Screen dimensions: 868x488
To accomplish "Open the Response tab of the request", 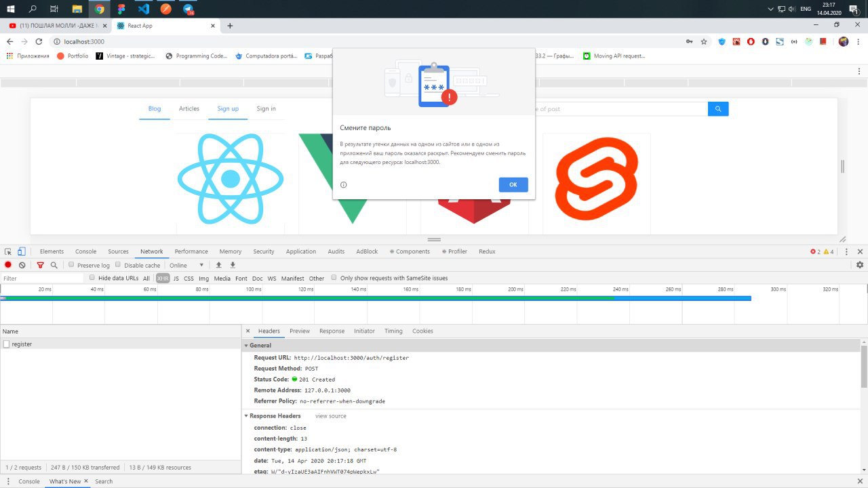I will click(332, 331).
